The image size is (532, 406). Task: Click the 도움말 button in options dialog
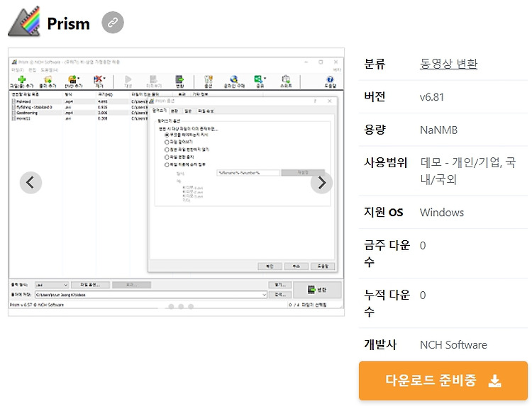pyautogui.click(x=323, y=266)
